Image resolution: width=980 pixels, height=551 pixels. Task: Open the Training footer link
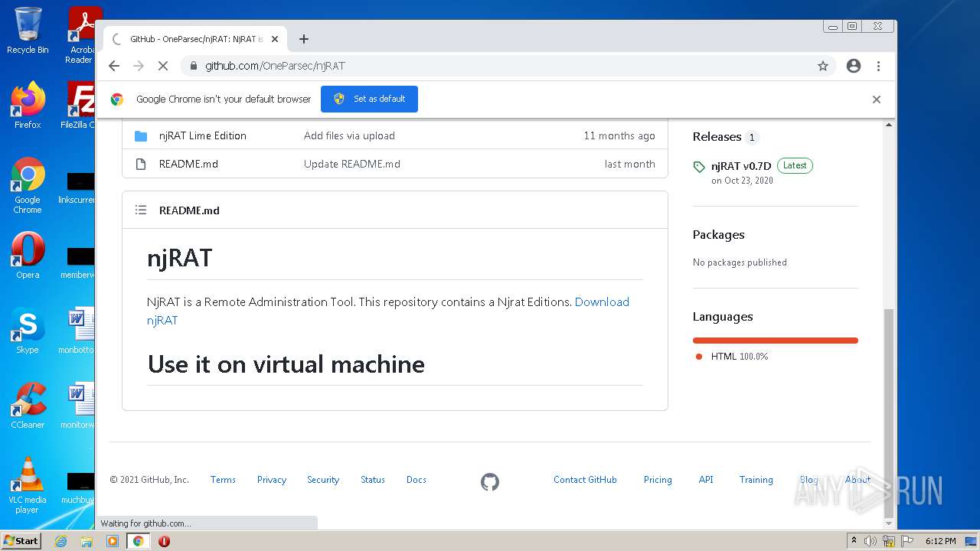(756, 480)
